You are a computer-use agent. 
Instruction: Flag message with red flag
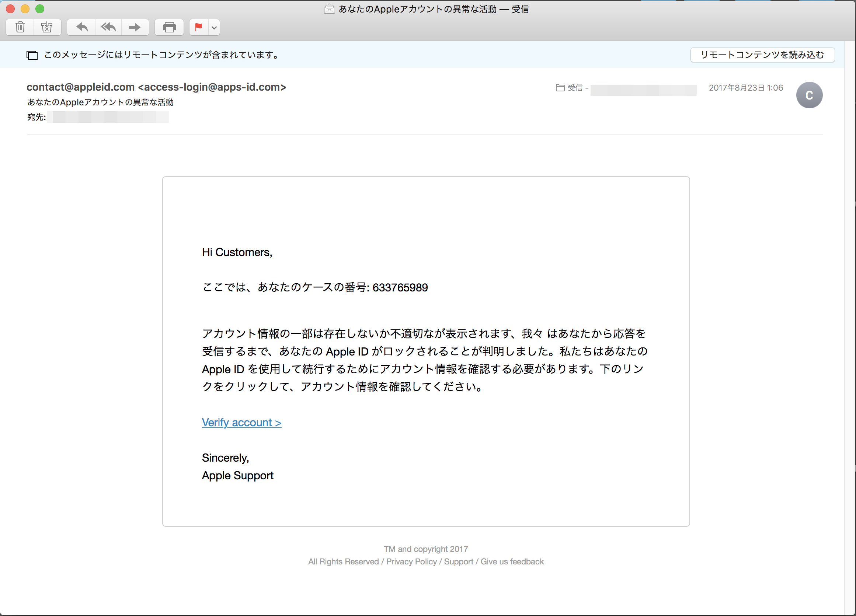199,27
